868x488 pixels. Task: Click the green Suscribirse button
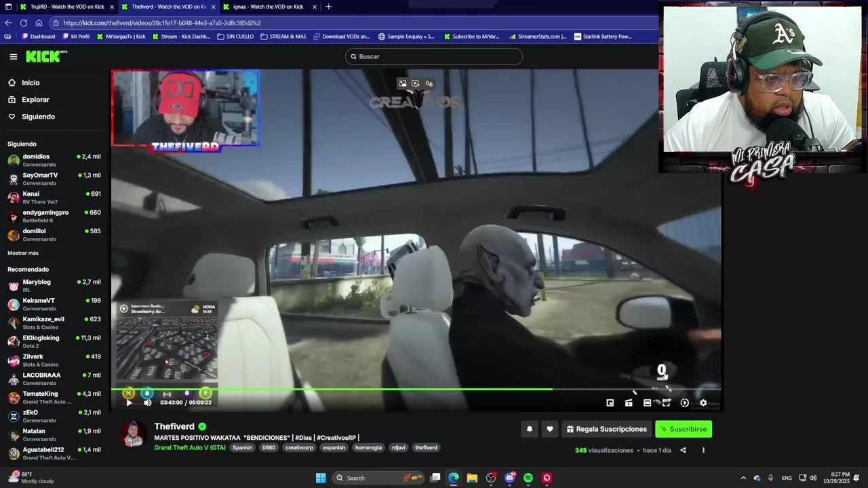tap(684, 429)
